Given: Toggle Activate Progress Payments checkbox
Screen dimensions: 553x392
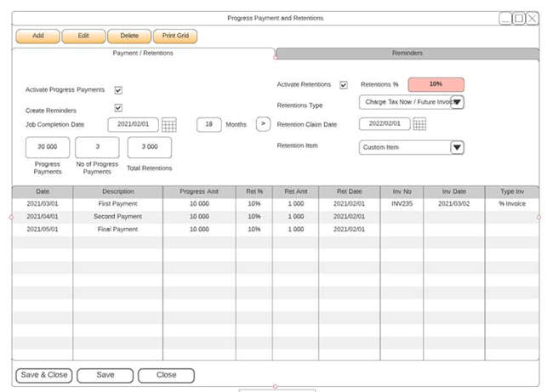Looking at the screenshot, I should click(x=118, y=90).
